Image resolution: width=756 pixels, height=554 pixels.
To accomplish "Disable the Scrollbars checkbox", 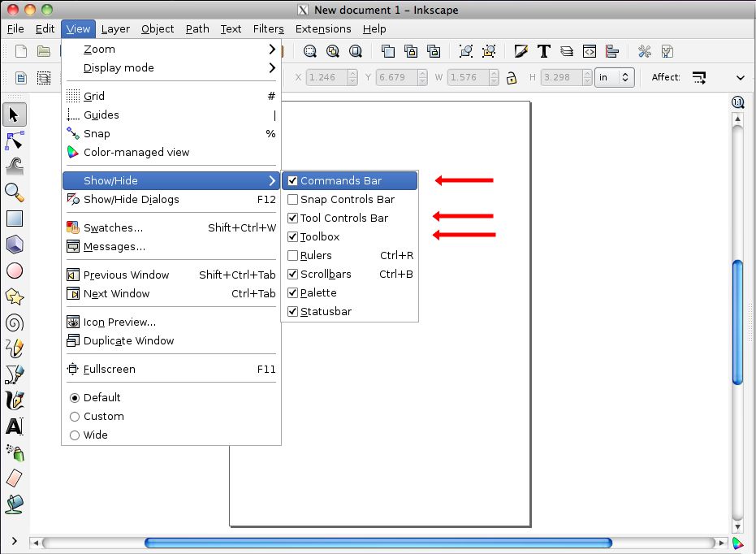I will pyautogui.click(x=292, y=275).
